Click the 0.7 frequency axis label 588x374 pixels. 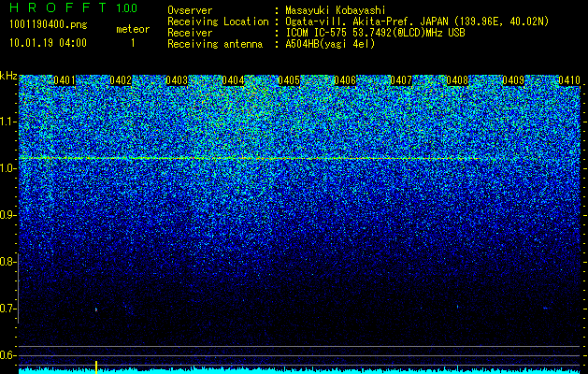pos(7,309)
